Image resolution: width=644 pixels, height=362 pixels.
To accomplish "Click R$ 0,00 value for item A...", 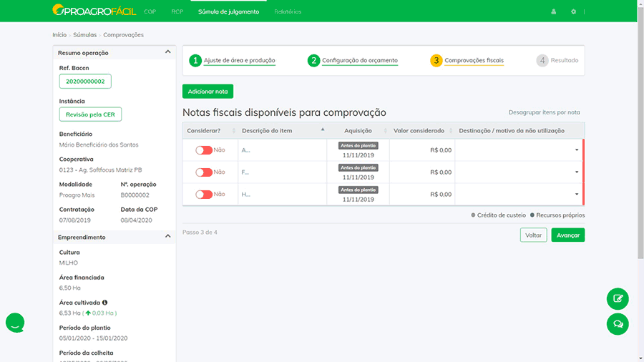I will [441, 150].
